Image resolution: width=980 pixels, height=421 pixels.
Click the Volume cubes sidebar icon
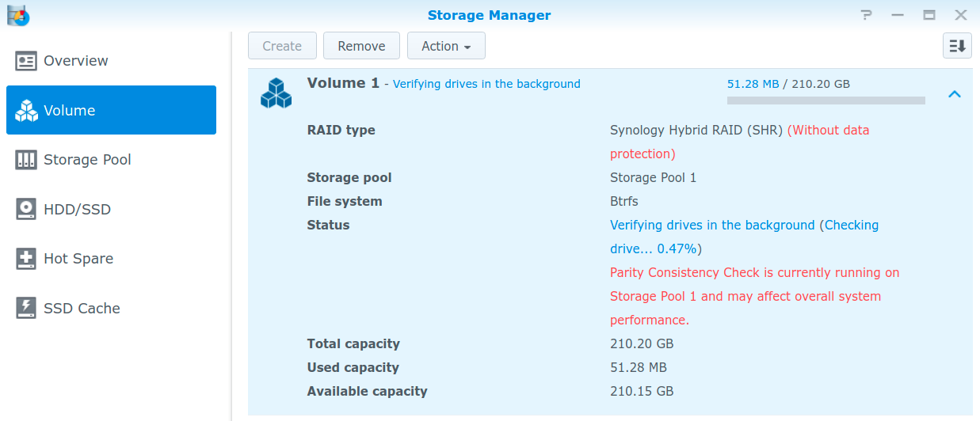pyautogui.click(x=26, y=111)
